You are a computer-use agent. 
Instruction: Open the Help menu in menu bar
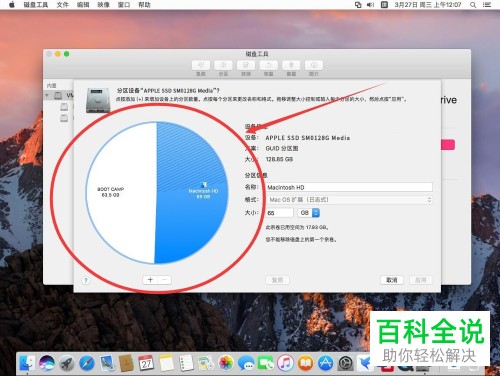(144, 5)
